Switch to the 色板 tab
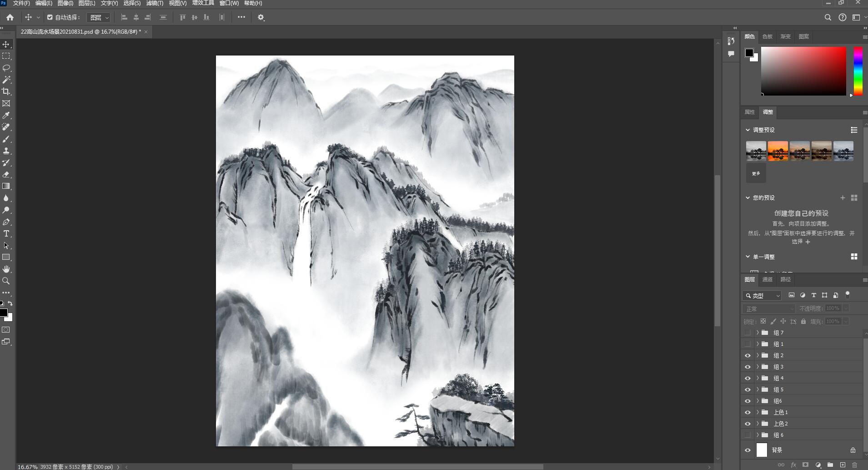Screen dimensions: 868x470 [768, 36]
